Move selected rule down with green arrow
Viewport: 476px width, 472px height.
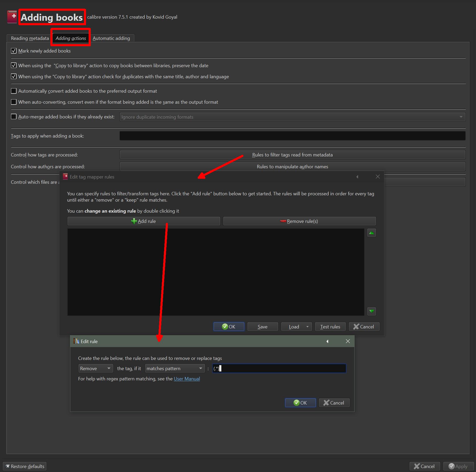pos(371,311)
